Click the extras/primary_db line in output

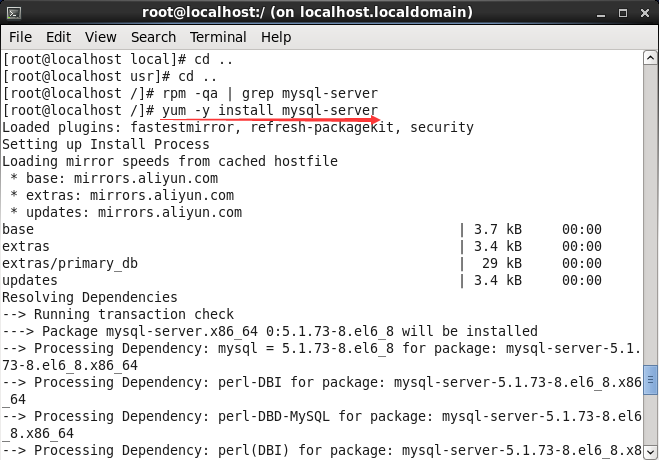point(70,263)
